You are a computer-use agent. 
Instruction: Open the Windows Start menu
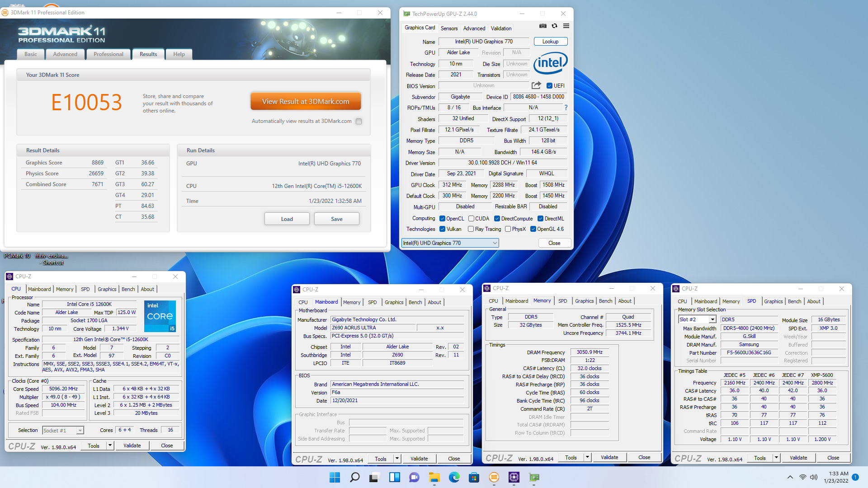[x=335, y=477]
